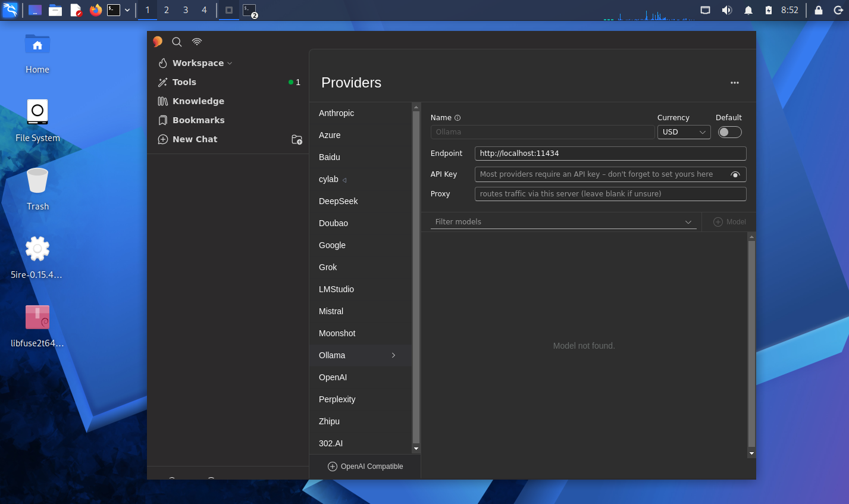This screenshot has height=504, width=849.
Task: Open the Currency USD dropdown
Action: tap(684, 132)
